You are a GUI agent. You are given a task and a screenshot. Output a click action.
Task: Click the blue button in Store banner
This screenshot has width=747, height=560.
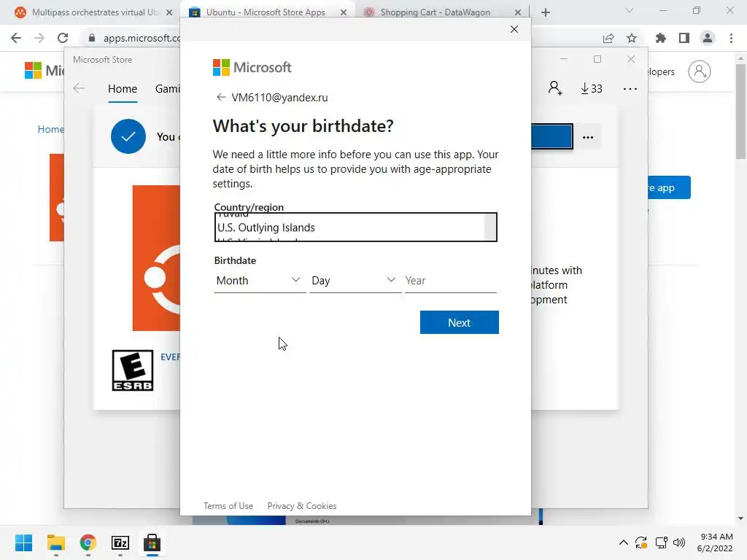click(552, 136)
